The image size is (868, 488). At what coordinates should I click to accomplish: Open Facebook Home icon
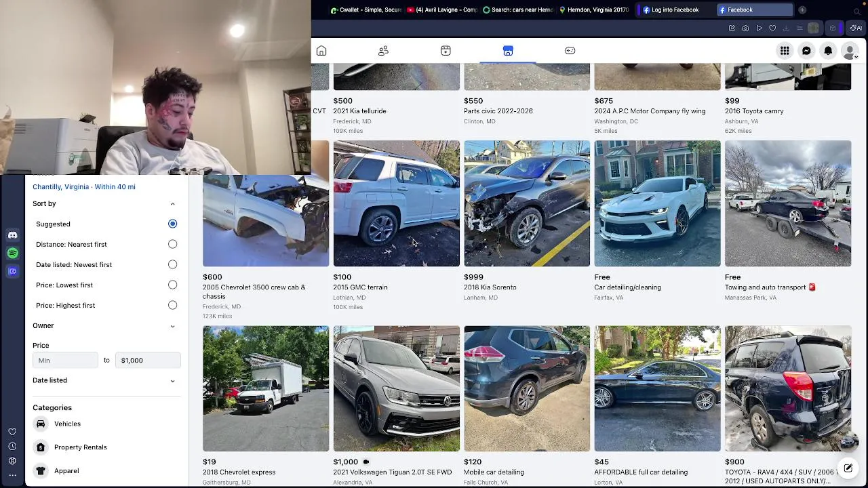(321, 51)
